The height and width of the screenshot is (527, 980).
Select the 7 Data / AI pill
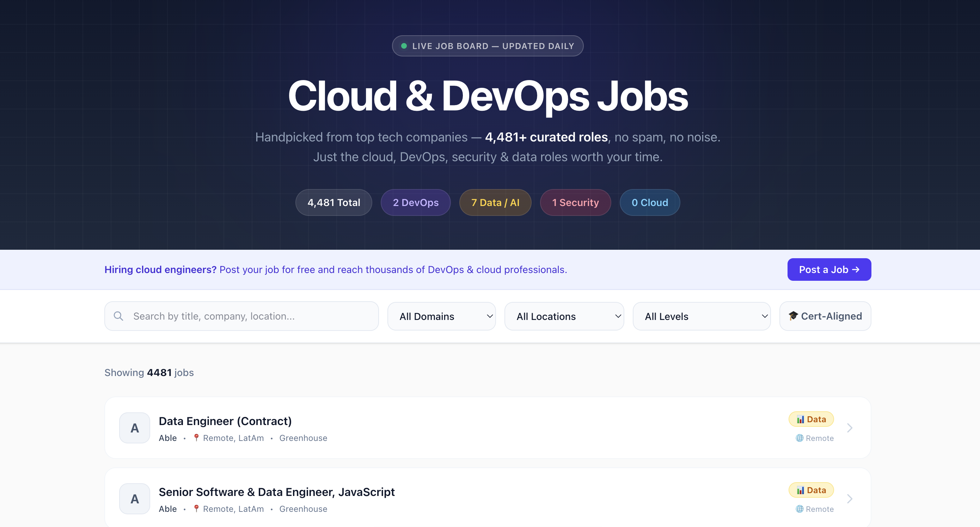click(495, 202)
